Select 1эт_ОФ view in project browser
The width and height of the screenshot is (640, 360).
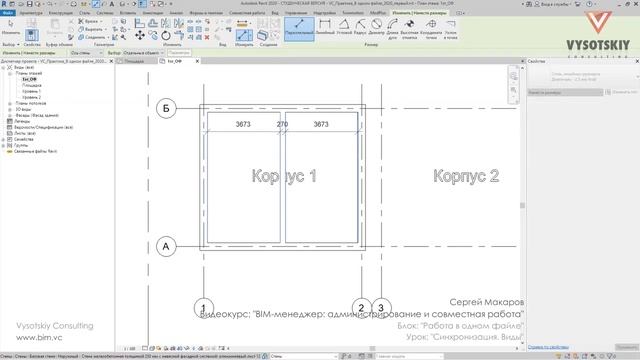29,80
